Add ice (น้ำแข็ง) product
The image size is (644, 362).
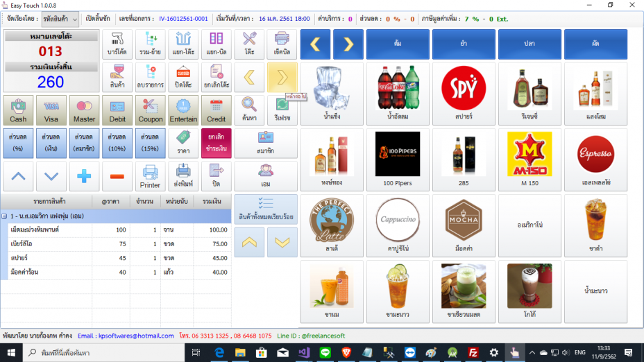point(332,94)
